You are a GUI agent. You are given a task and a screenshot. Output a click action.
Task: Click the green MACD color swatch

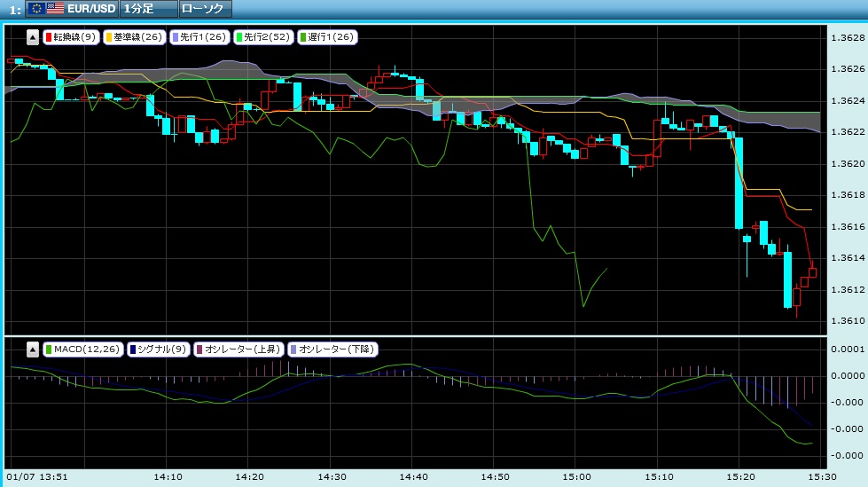tap(49, 349)
